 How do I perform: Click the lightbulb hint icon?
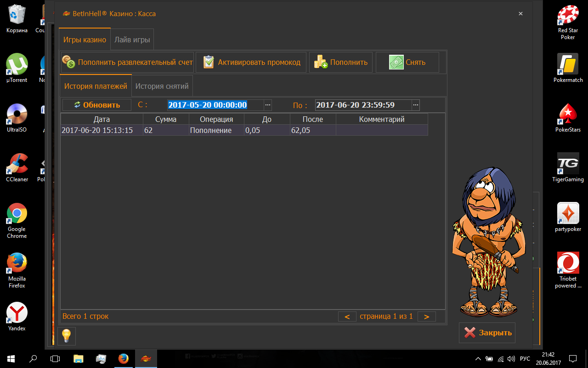[66, 336]
